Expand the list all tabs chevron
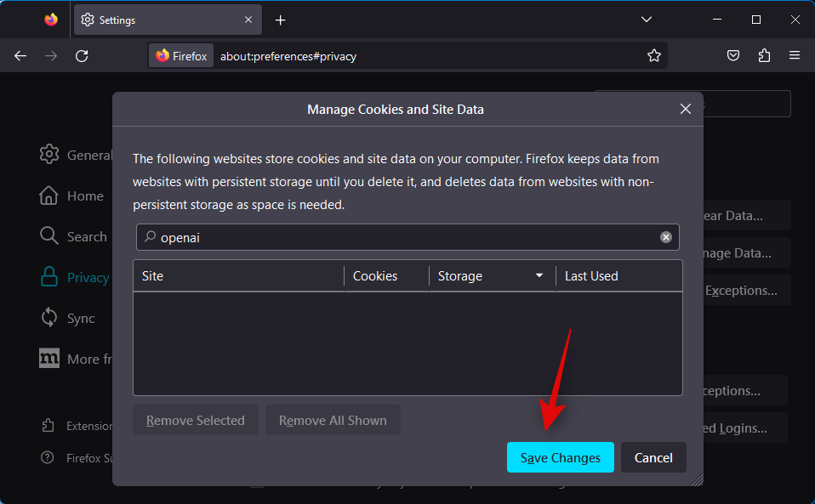The image size is (815, 504). (x=647, y=20)
